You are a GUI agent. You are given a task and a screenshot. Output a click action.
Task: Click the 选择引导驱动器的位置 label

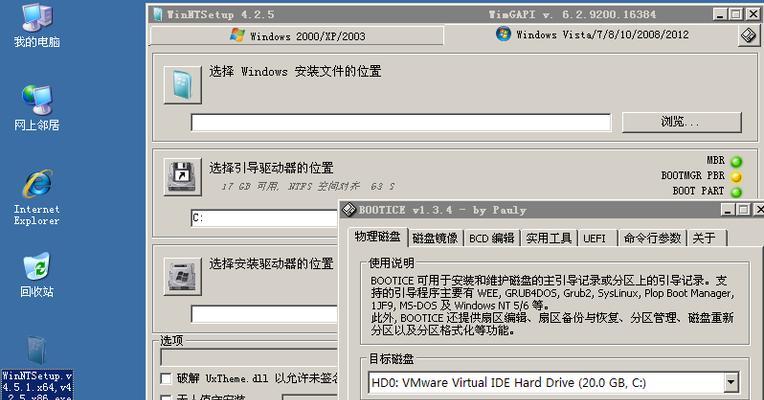(271, 168)
